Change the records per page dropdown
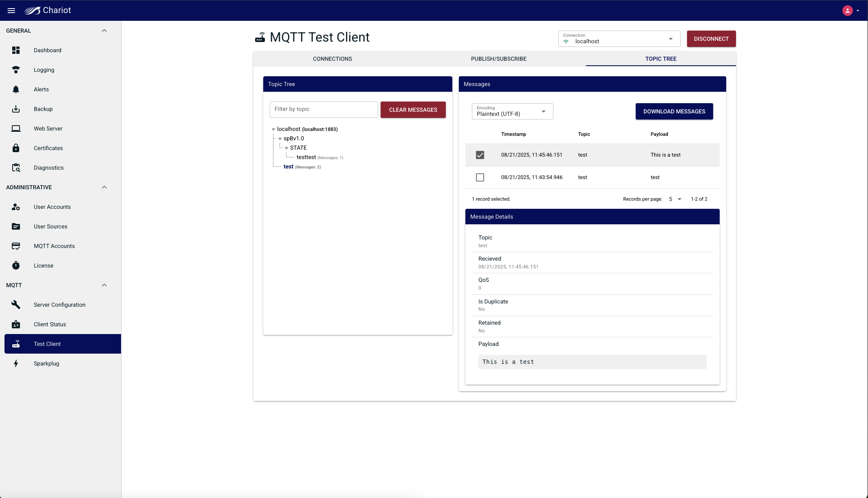 [675, 199]
